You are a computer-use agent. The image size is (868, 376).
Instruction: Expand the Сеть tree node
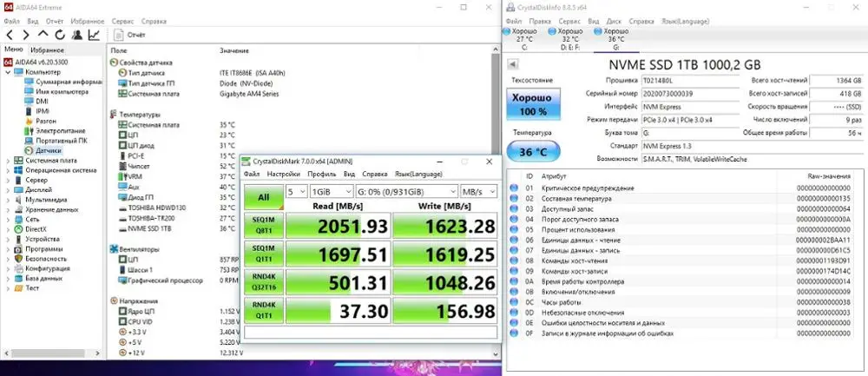(8, 220)
